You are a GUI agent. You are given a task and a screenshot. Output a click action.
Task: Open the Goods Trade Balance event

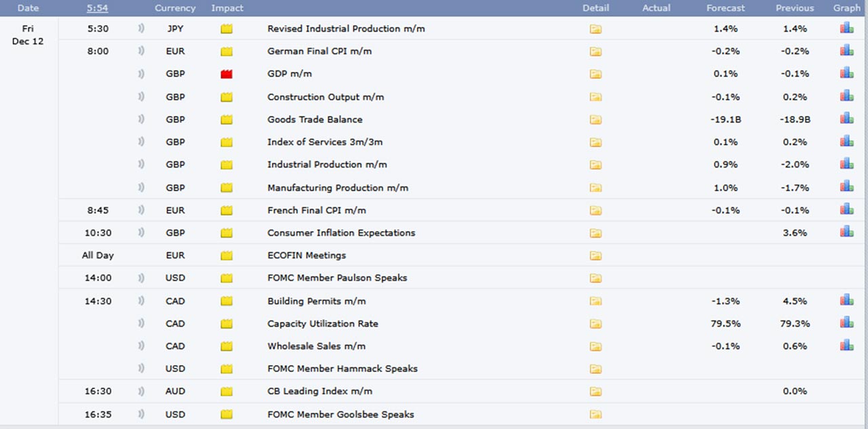pos(315,119)
